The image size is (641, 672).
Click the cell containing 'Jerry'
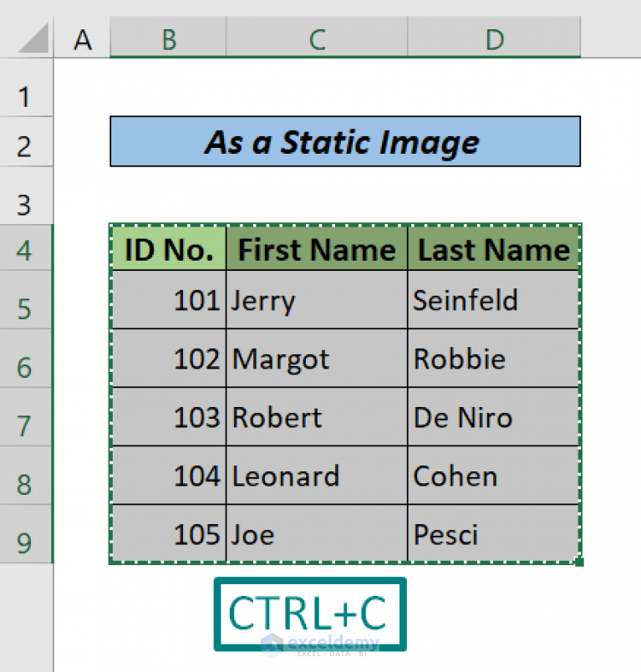click(316, 300)
